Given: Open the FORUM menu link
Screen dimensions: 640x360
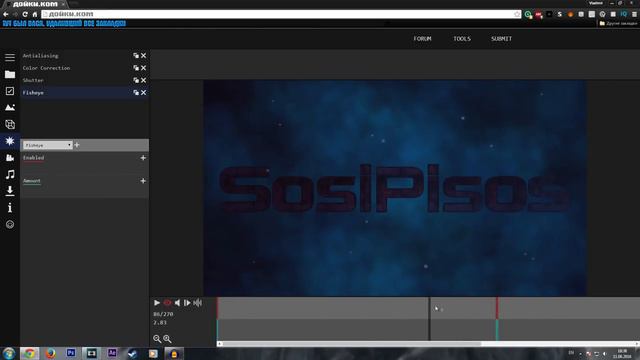Looking at the screenshot, I should tap(422, 39).
